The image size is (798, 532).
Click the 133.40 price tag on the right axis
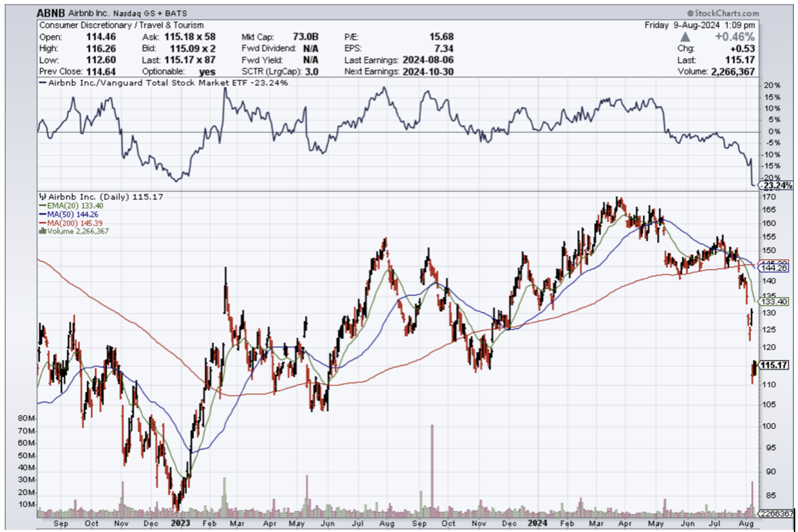point(774,302)
